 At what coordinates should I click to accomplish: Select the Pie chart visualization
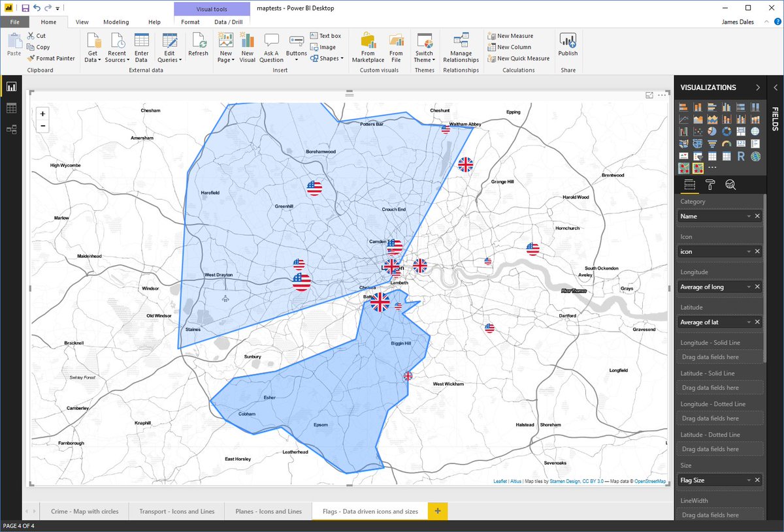click(x=712, y=131)
